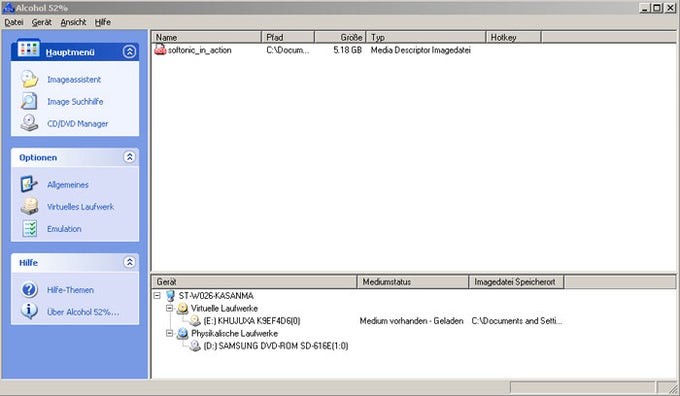Sort image list by Größe column
The height and width of the screenshot is (396, 680).
point(340,37)
